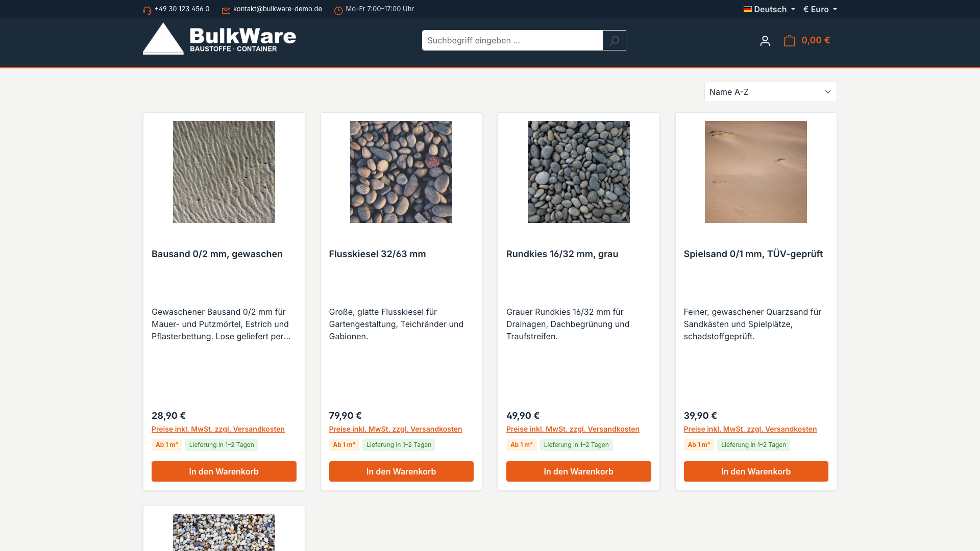
Task: Click Rundkies description about Drainagen
Action: pyautogui.click(x=568, y=324)
